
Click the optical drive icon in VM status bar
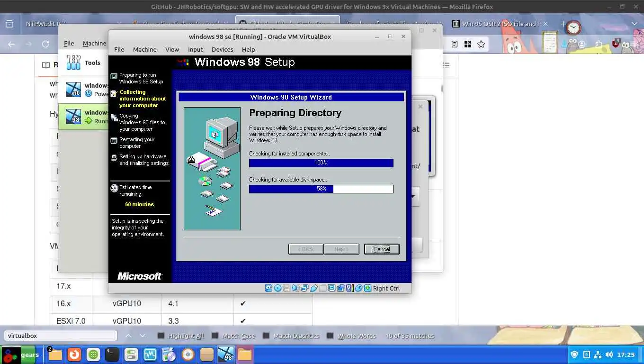pyautogui.click(x=277, y=288)
